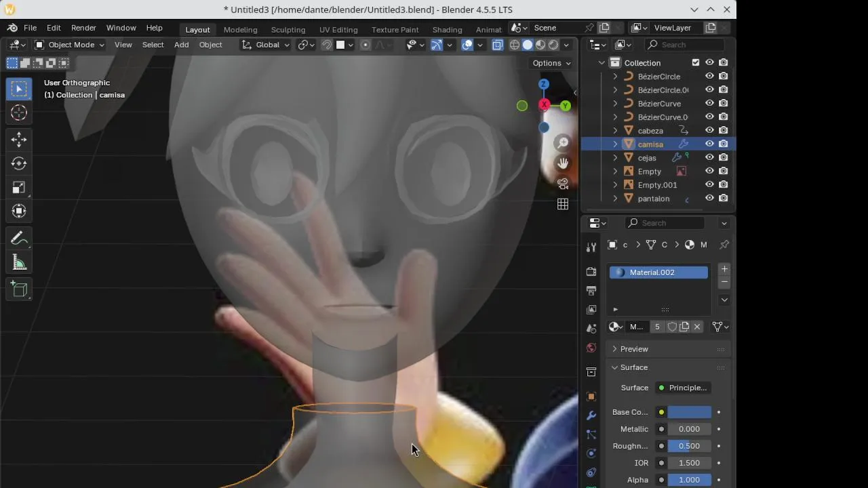Image resolution: width=868 pixels, height=488 pixels.
Task: Open the Render menu
Action: tap(83, 28)
